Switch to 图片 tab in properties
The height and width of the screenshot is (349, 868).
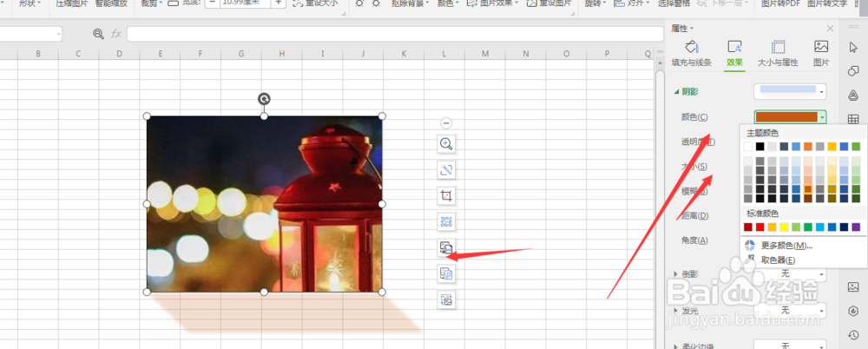(x=821, y=54)
